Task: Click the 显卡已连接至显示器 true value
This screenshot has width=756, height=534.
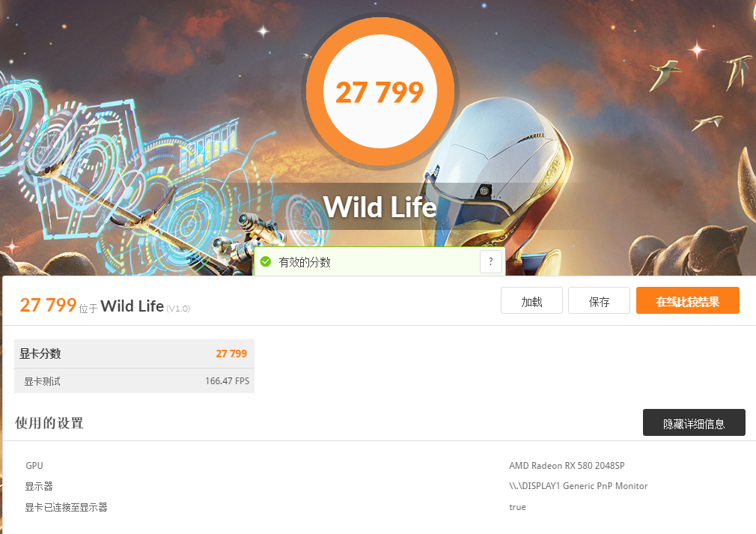Action: [x=517, y=507]
